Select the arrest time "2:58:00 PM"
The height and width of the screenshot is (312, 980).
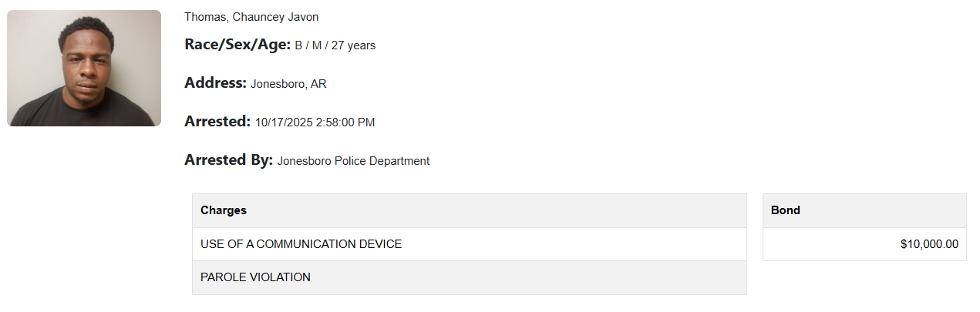tap(346, 122)
